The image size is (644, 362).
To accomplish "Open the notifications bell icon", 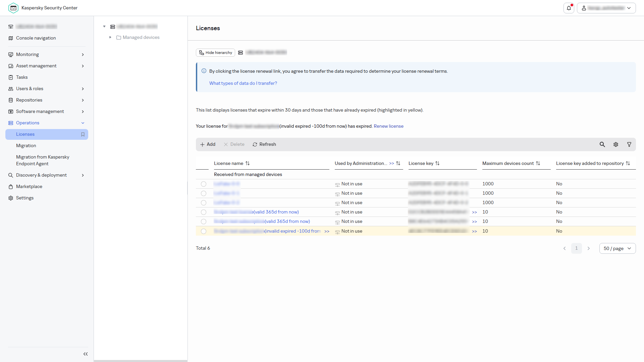I will pos(569,8).
